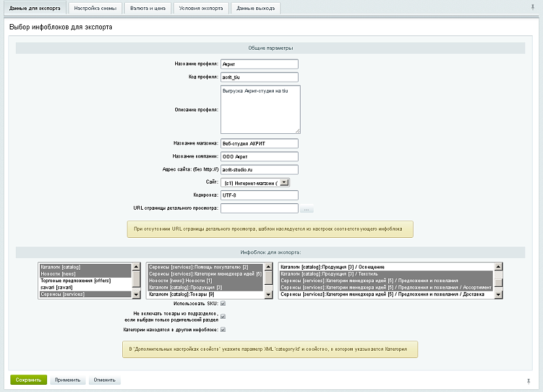This screenshot has height=392, width=543.
Task: Click scroll-down arrow of the middle infoblock list
Action: pos(268,295)
